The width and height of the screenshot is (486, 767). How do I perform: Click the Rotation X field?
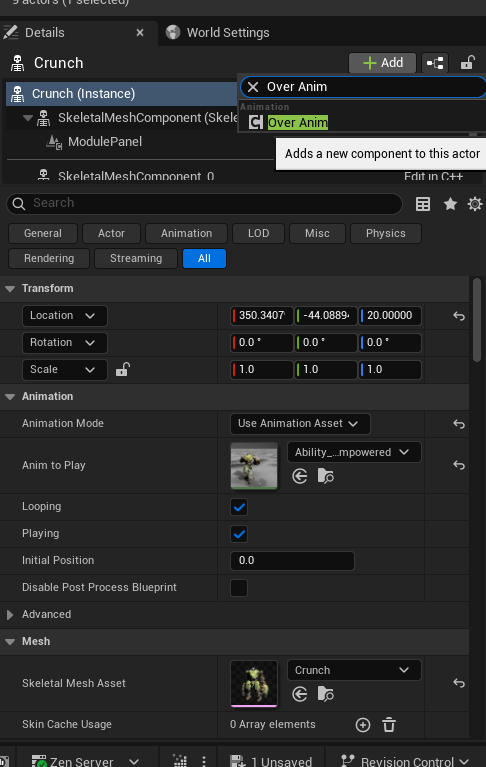point(262,342)
